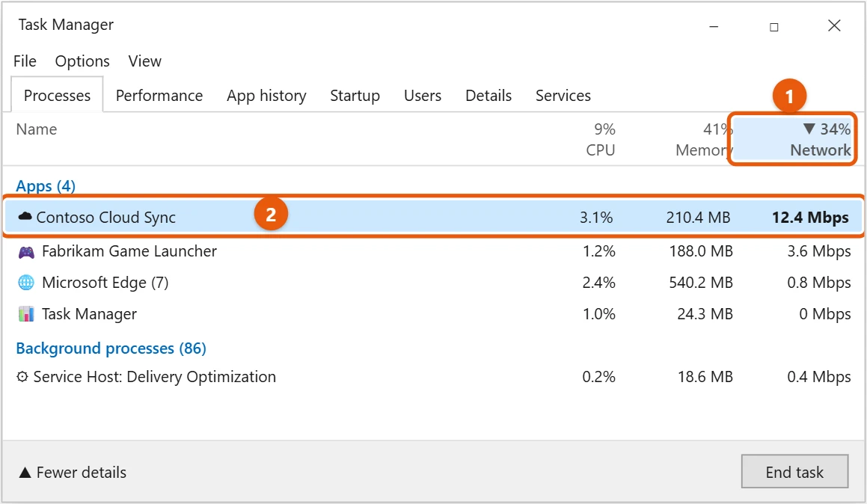Click the 0.8 Mbps network value
The image size is (867, 504).
pos(819,283)
